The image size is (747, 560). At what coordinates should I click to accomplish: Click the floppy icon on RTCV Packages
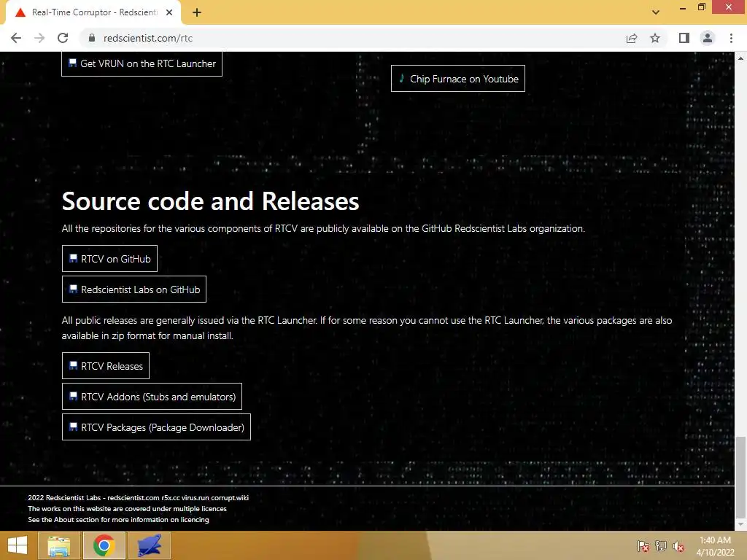[x=74, y=427]
